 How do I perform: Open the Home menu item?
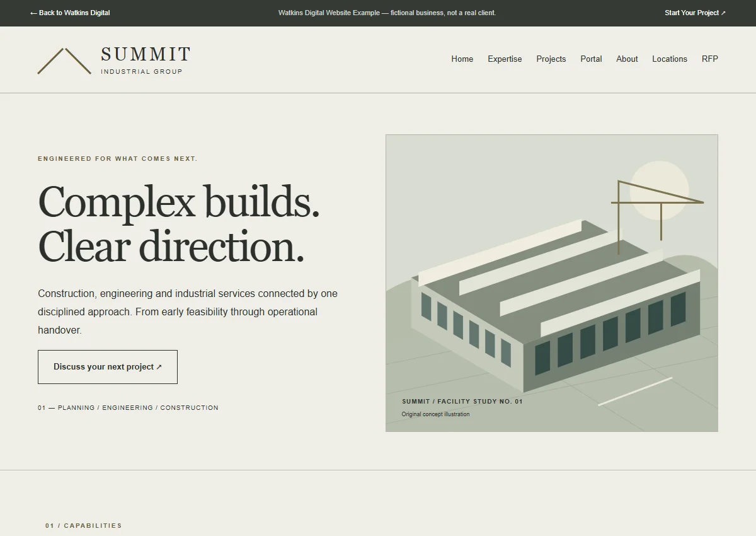coord(462,59)
